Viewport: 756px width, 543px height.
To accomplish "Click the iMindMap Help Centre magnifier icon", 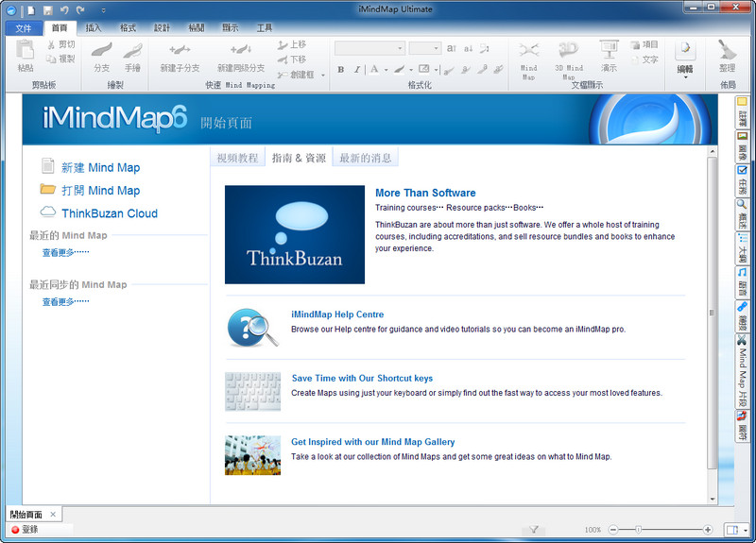I will [252, 328].
